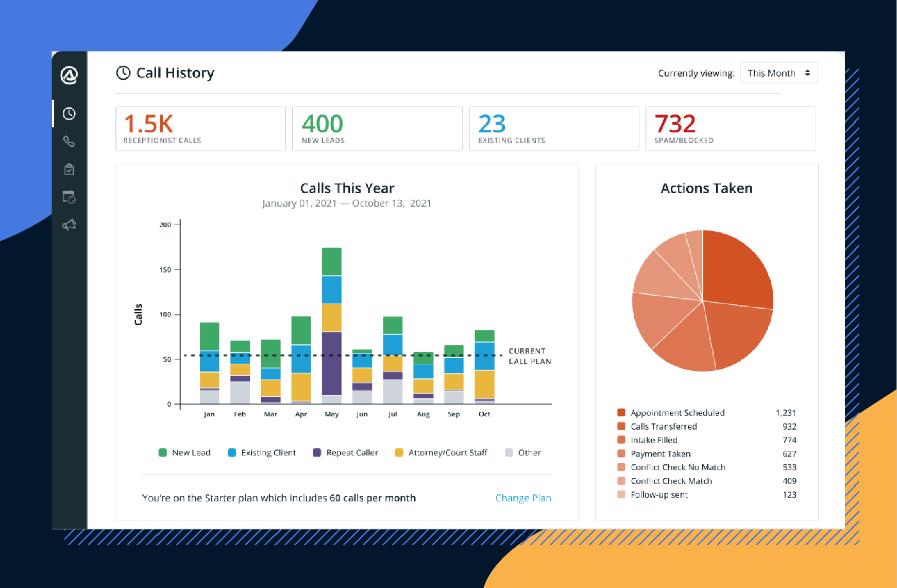897x588 pixels.
Task: Click the Current Call Plan line label
Action: click(x=530, y=356)
